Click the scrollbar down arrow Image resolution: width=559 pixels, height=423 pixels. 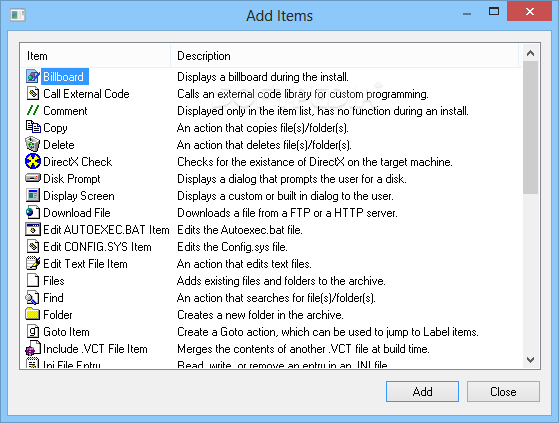[x=530, y=360]
